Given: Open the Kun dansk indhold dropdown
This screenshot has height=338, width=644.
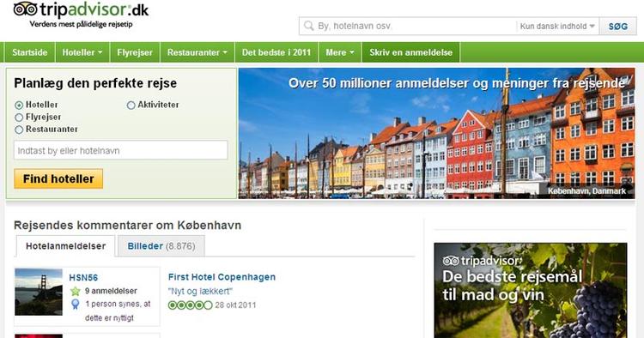Looking at the screenshot, I should click(557, 27).
